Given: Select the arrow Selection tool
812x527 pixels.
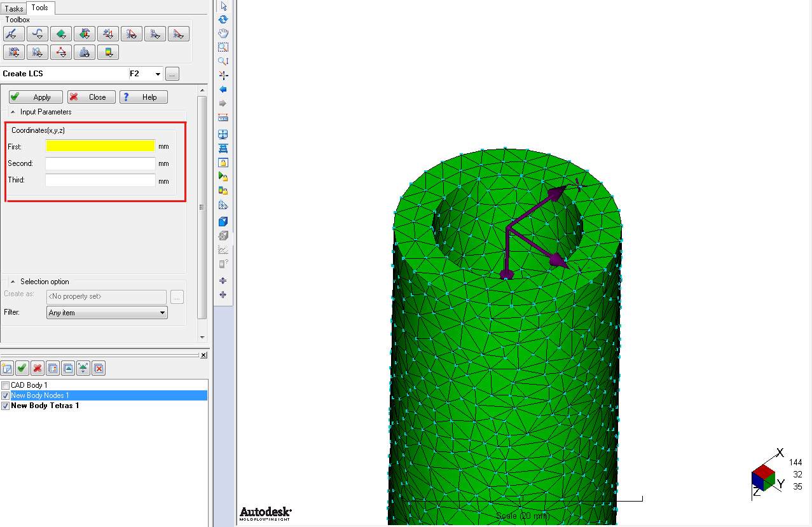Looking at the screenshot, I should (x=223, y=5).
